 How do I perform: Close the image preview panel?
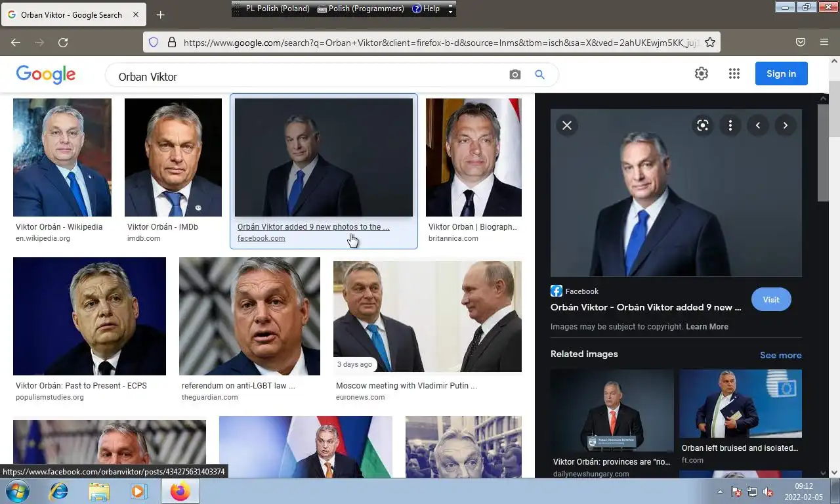567,125
